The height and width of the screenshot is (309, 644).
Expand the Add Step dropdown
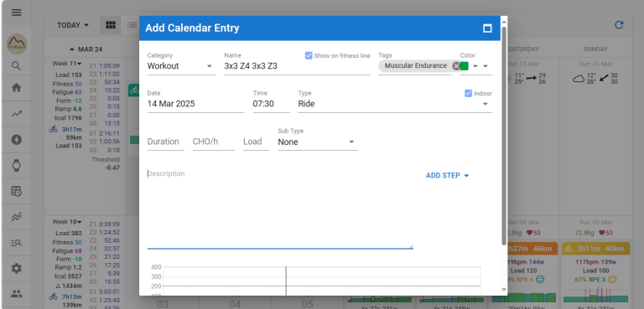point(447,176)
